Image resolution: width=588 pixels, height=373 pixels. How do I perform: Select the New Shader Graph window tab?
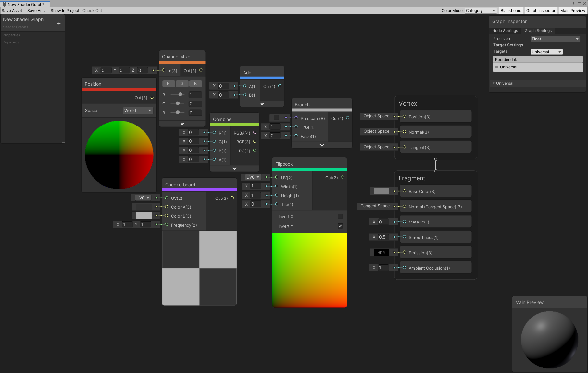(25, 4)
